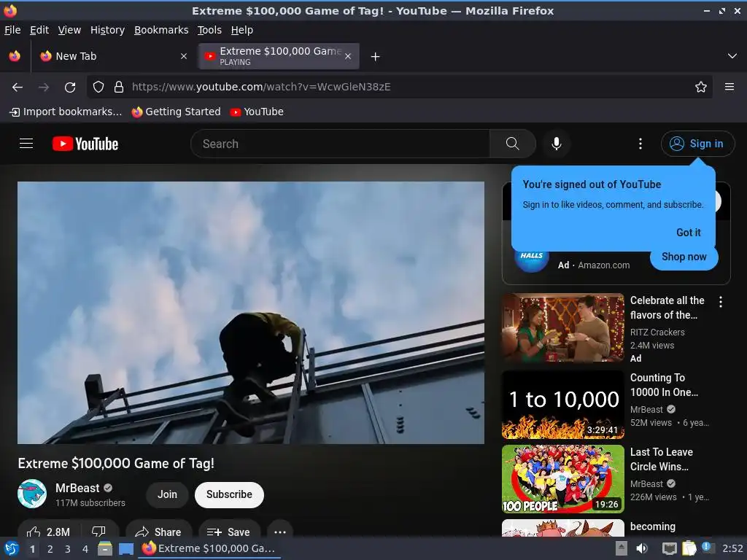Share the video
Viewport: 747px width, 560px height.
click(158, 532)
